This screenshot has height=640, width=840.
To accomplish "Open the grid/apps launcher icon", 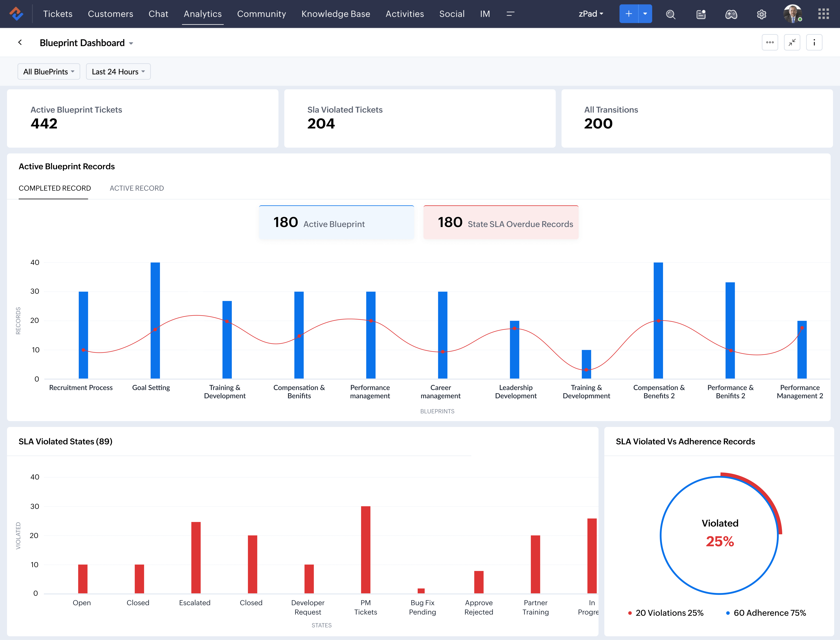I will (x=823, y=13).
